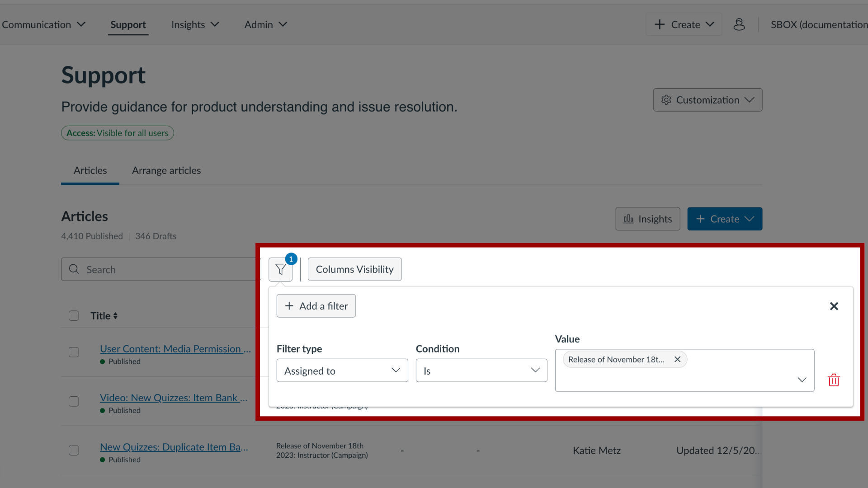Click the Add a filter button
Image resolution: width=868 pixels, height=488 pixels.
(316, 305)
